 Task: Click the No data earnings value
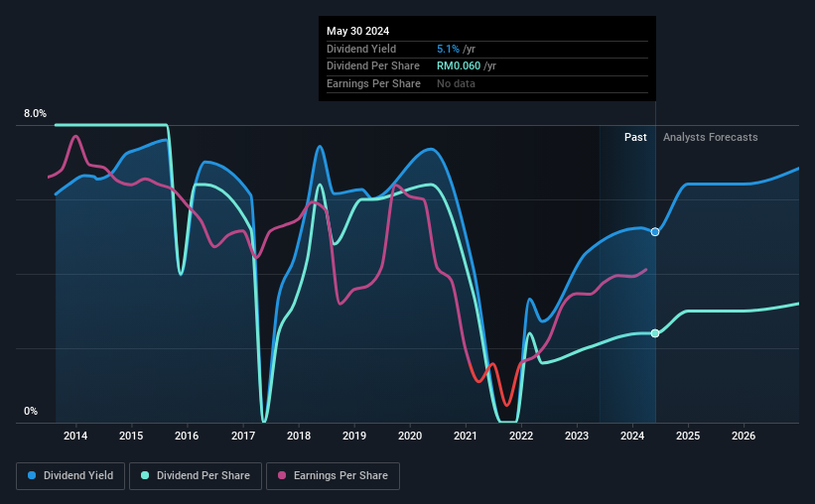point(456,83)
